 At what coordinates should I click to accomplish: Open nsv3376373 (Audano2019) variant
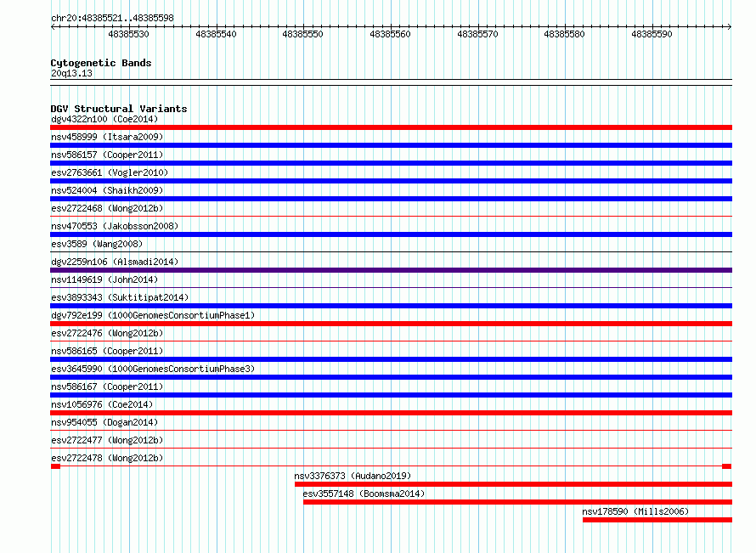353,476
